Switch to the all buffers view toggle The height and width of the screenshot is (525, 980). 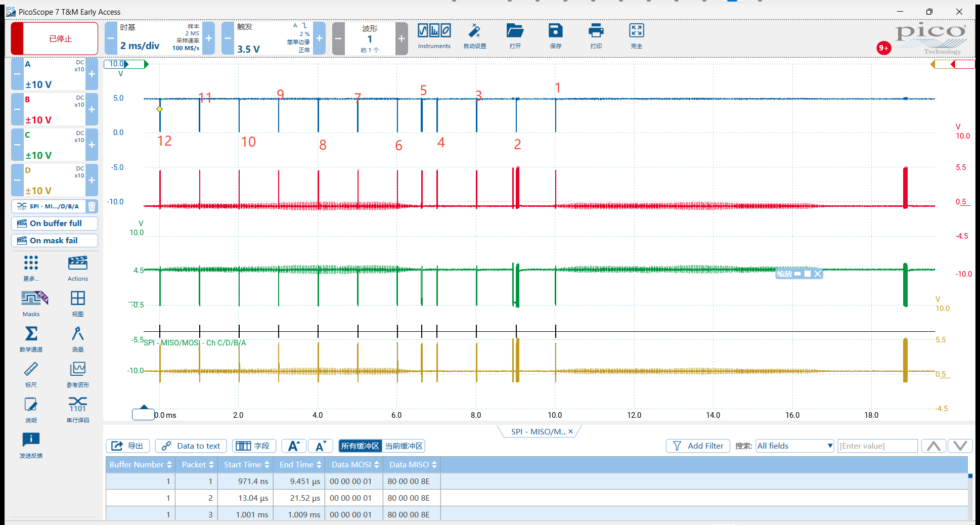(x=360, y=446)
